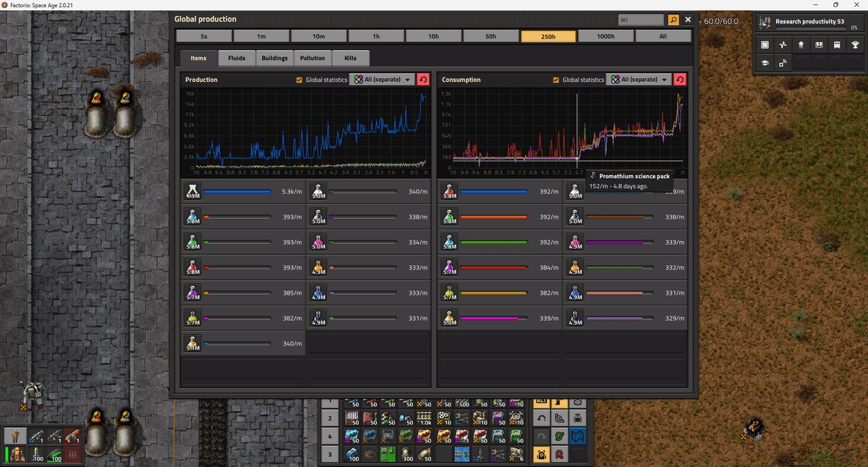868x467 pixels.
Task: Click the undo shortcut icon
Action: 542,418
